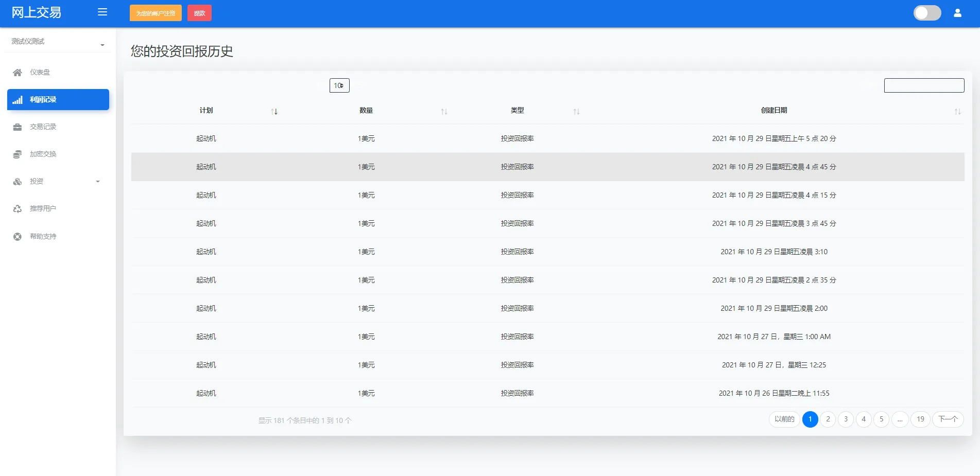Open the user profile icon
The width and height of the screenshot is (980, 476).
tap(957, 13)
